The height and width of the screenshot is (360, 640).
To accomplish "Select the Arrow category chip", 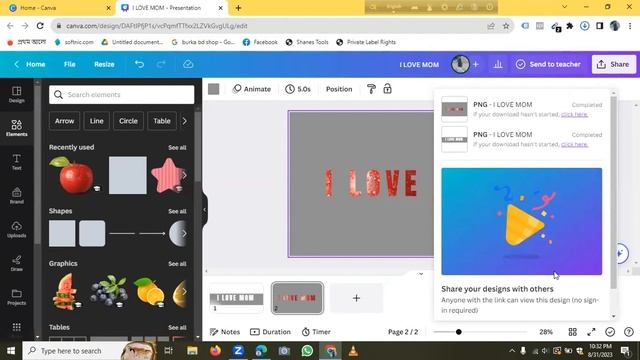I will point(64,121).
